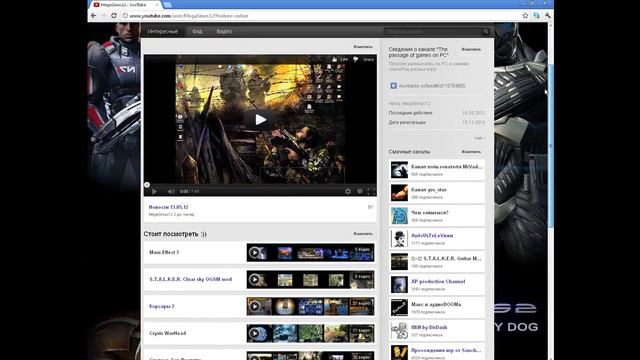Viewport: 640px width, 360px height.
Task: Go back with the browser back arrow
Action: click(x=93, y=16)
